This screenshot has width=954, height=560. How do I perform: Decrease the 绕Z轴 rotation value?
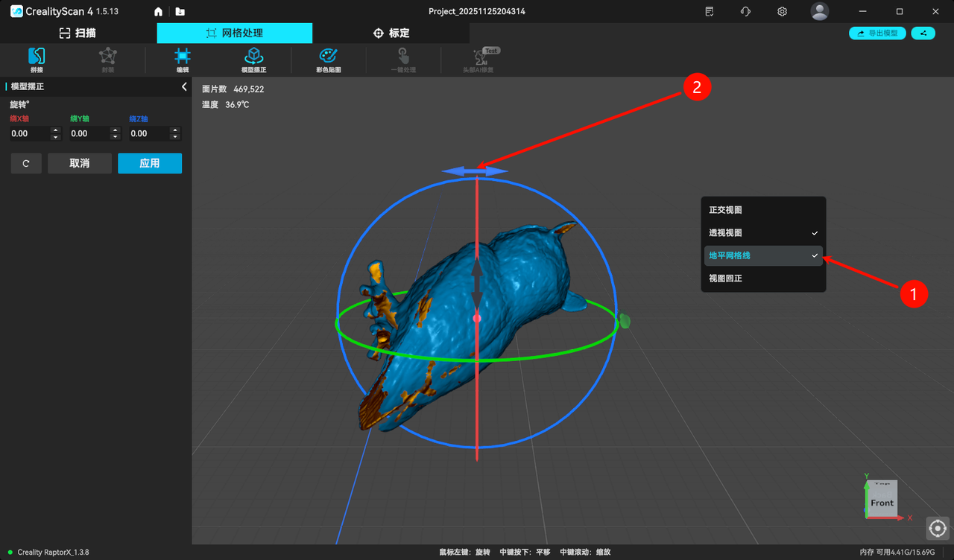click(x=175, y=137)
